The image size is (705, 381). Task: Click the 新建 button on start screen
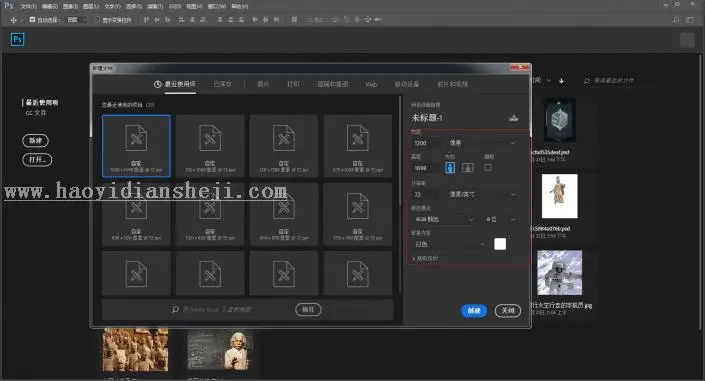(36, 140)
